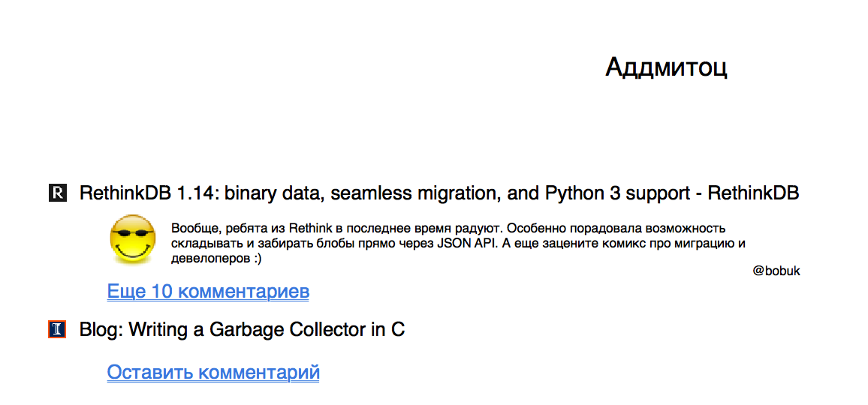Open the @bobuk author handle
This screenshot has height=405, width=868.
click(x=776, y=271)
